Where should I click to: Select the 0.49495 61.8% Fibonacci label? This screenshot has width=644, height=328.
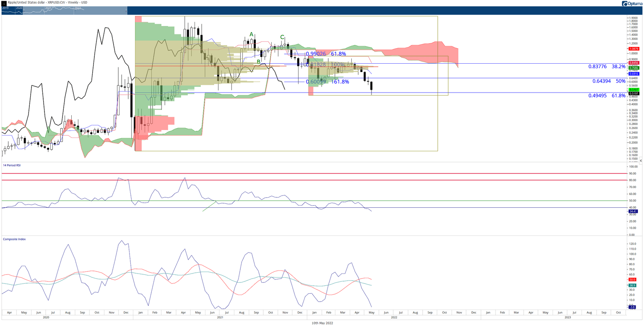[607, 96]
